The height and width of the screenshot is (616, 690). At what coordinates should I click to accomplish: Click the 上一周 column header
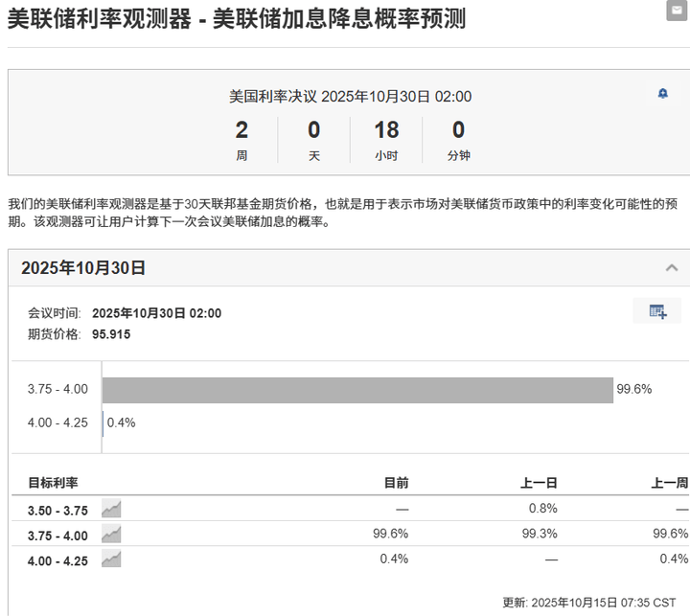coord(669,483)
